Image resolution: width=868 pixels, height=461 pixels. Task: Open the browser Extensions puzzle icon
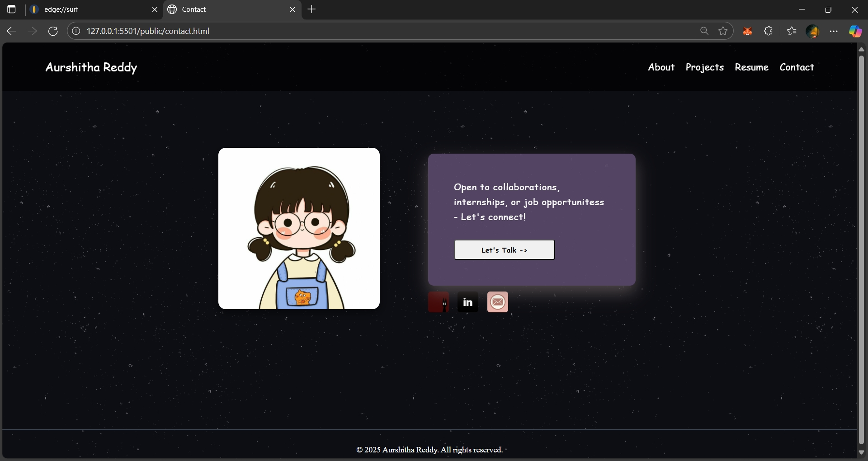[769, 31]
